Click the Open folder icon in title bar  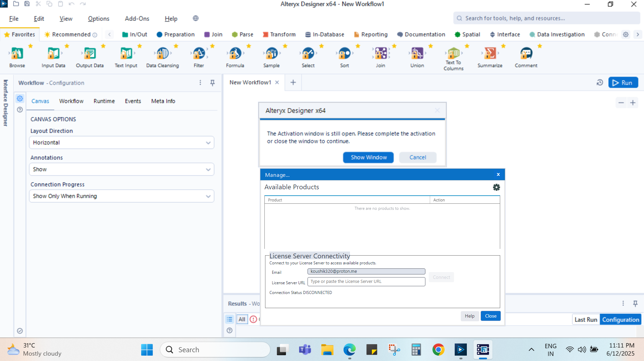tap(16, 4)
